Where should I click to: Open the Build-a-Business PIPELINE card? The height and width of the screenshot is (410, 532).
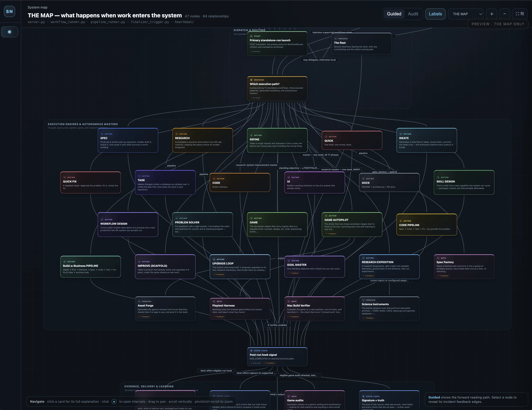coord(90,267)
